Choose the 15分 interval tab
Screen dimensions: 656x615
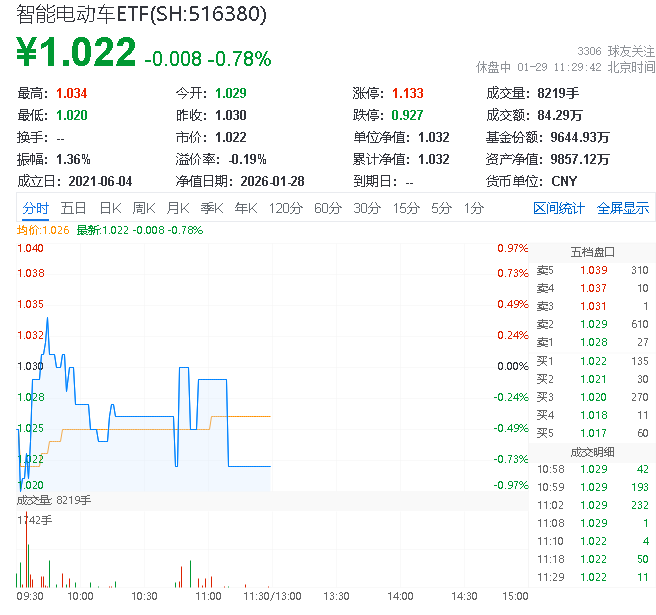tap(406, 208)
